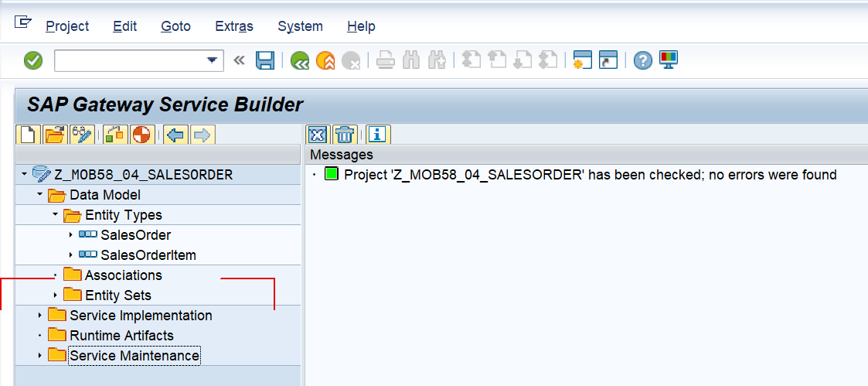Click the Previous Page icon
Screen dimensions: 868x386
pyautogui.click(x=497, y=60)
